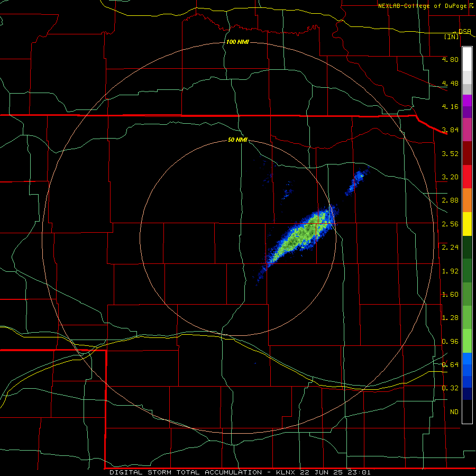Click the small blue rainfall streak northeast of the core

(x=358, y=181)
